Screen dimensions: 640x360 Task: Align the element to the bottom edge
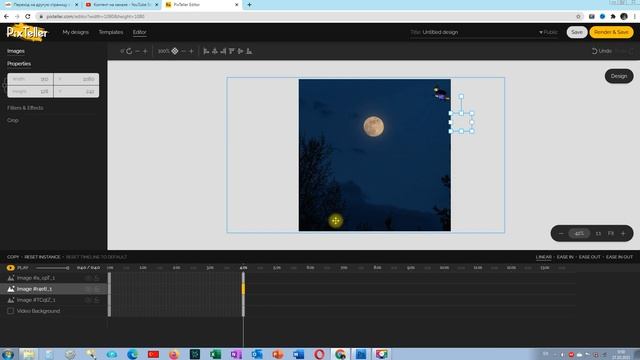(249, 51)
